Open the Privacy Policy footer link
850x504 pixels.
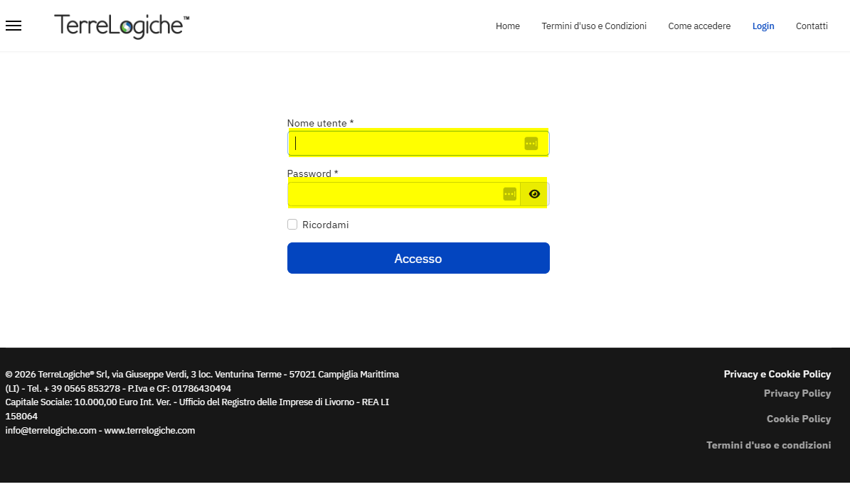tap(797, 393)
